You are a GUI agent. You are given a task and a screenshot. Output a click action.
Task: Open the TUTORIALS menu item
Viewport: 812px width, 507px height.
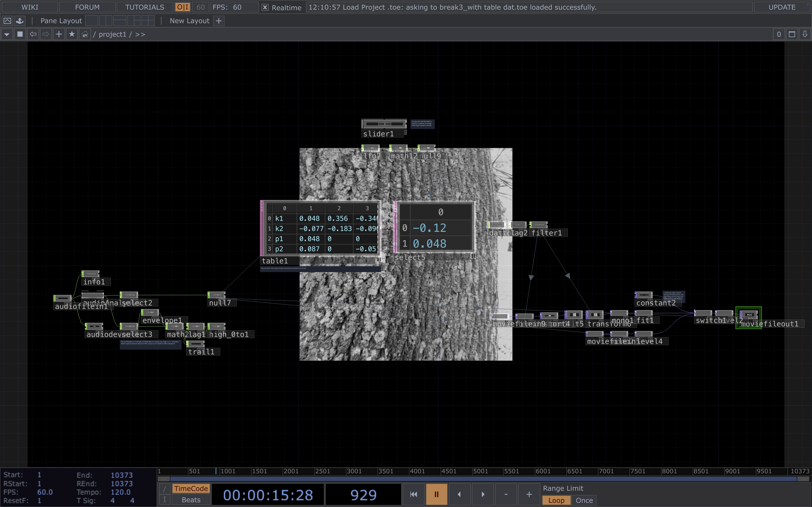click(145, 7)
